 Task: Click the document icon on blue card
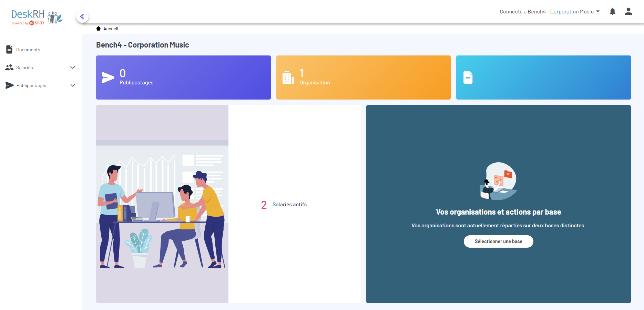pos(468,78)
